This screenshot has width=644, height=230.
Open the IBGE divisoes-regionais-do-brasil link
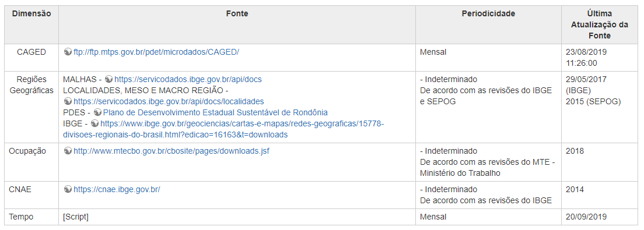(x=223, y=129)
